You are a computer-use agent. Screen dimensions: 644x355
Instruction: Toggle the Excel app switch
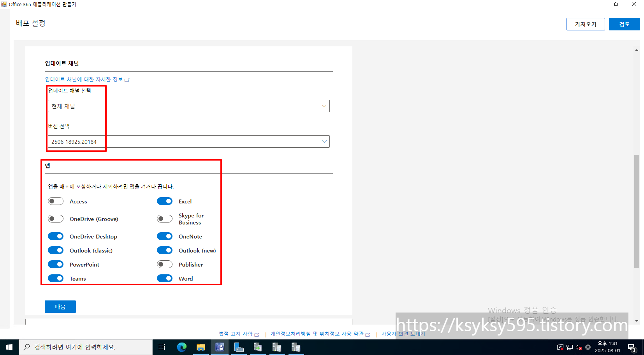(x=165, y=201)
